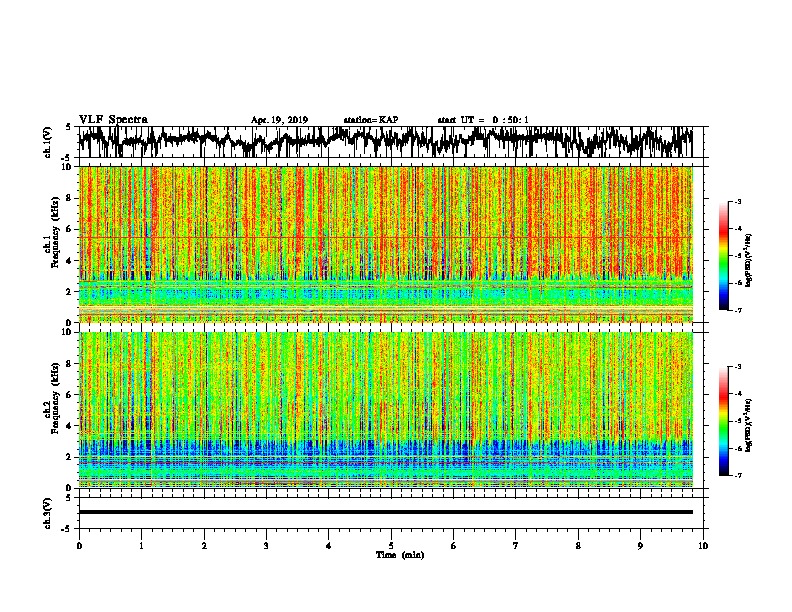Image resolution: width=792 pixels, height=612 pixels.
Task: Click the ch.2 colorbar PSD unit label
Action: click(749, 425)
